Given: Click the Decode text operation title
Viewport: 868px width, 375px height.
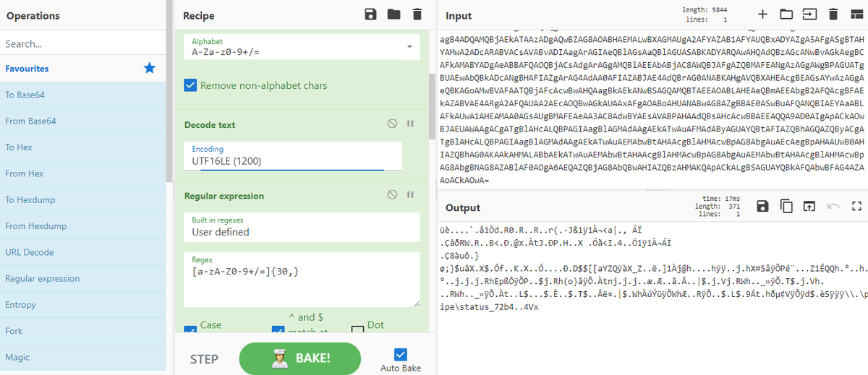Looking at the screenshot, I should point(210,124).
